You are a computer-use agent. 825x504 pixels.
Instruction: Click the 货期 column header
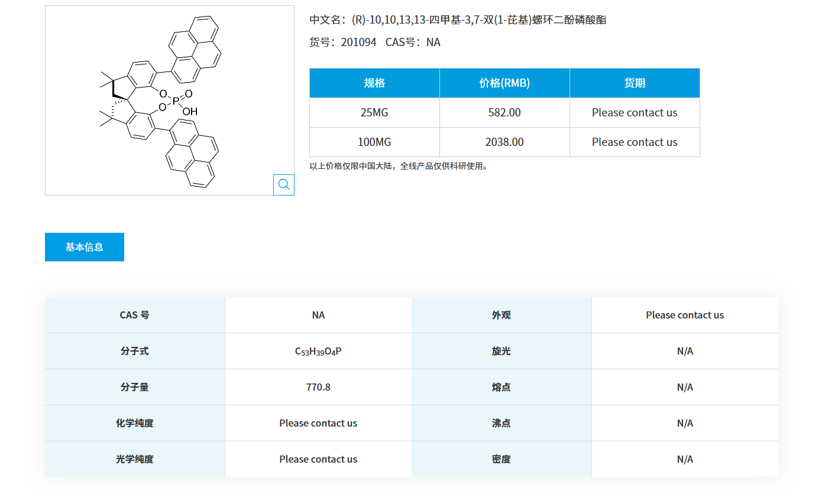[634, 83]
